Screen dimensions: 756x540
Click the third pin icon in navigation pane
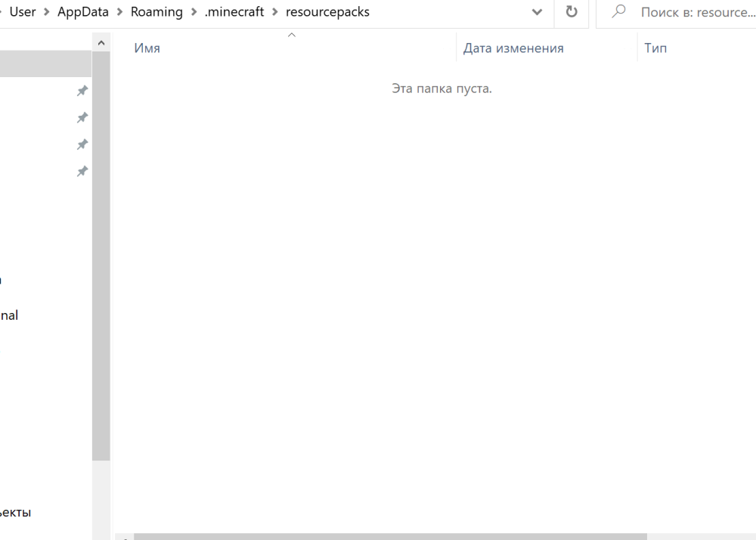click(x=82, y=144)
